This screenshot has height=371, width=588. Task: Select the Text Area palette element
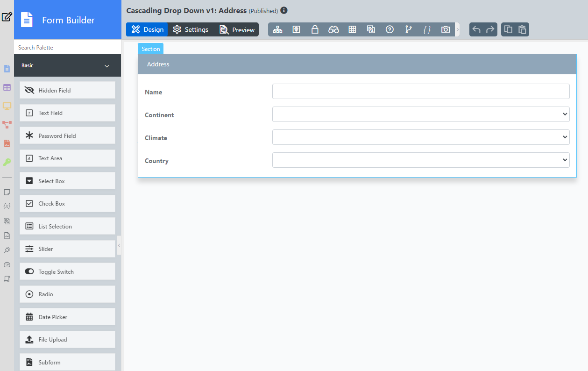coord(67,158)
